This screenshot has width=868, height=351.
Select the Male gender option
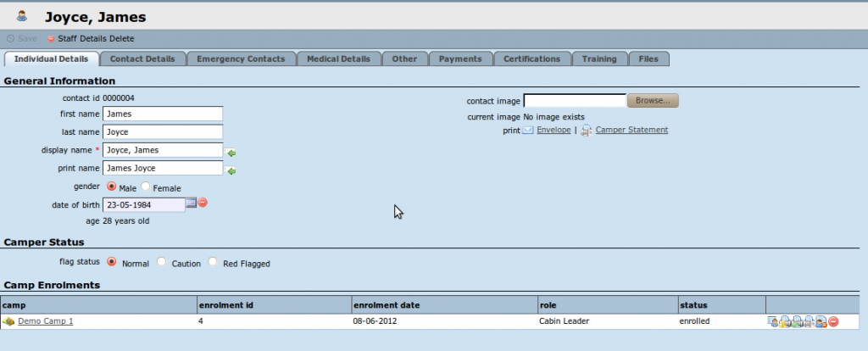(111, 187)
